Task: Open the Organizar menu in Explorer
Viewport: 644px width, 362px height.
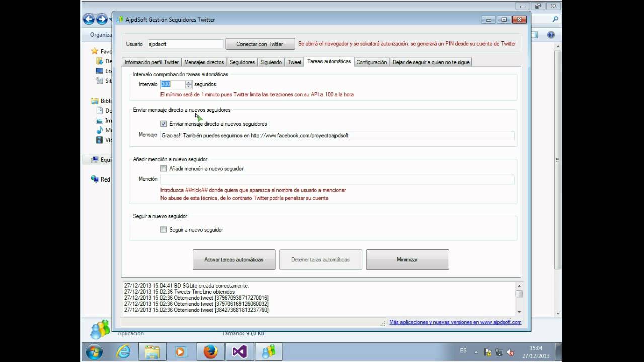Action: pos(101,35)
